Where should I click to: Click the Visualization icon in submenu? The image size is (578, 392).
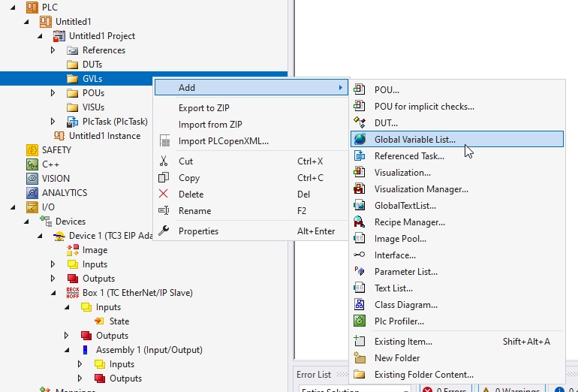(x=360, y=172)
